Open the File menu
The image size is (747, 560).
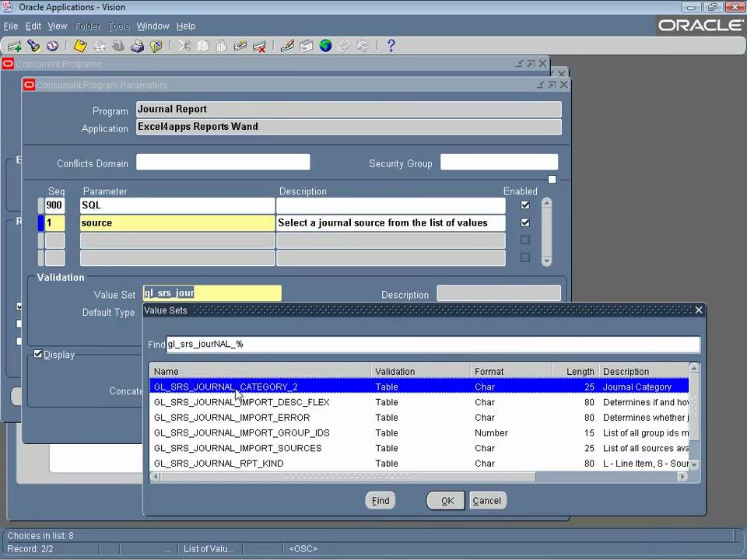point(10,26)
